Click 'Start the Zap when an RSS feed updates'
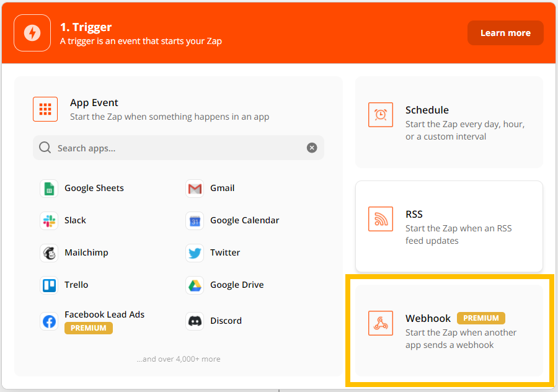This screenshot has width=558, height=392. (x=458, y=234)
